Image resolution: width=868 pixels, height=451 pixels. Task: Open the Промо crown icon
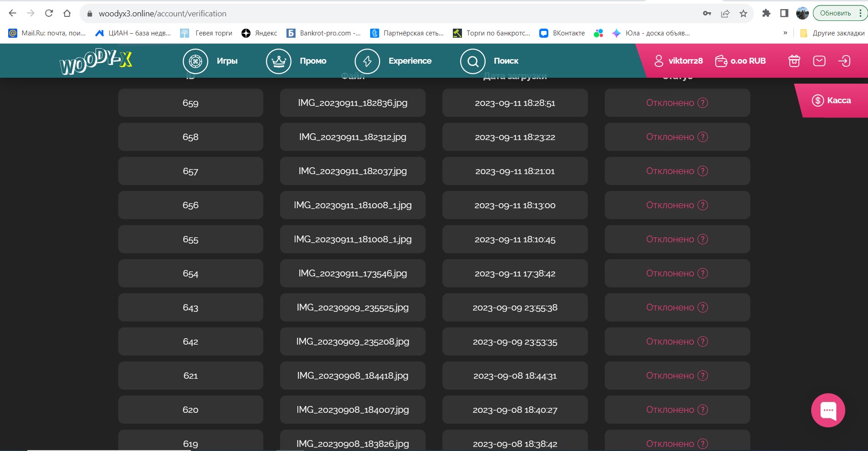[279, 61]
